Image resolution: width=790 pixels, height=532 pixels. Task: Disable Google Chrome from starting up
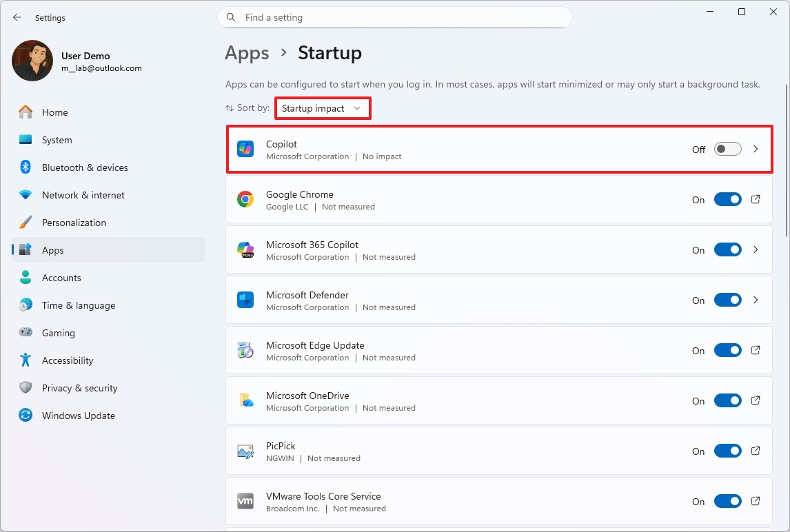click(x=727, y=199)
